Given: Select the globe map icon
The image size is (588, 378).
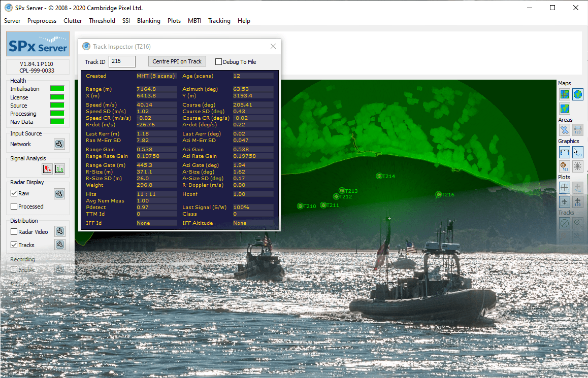Looking at the screenshot, I should point(577,94).
